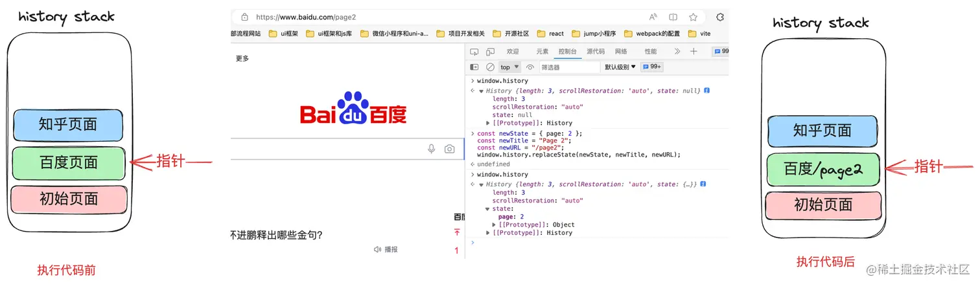The width and height of the screenshot is (980, 286).
Task: Click the inspect element picker icon
Action: click(474, 52)
